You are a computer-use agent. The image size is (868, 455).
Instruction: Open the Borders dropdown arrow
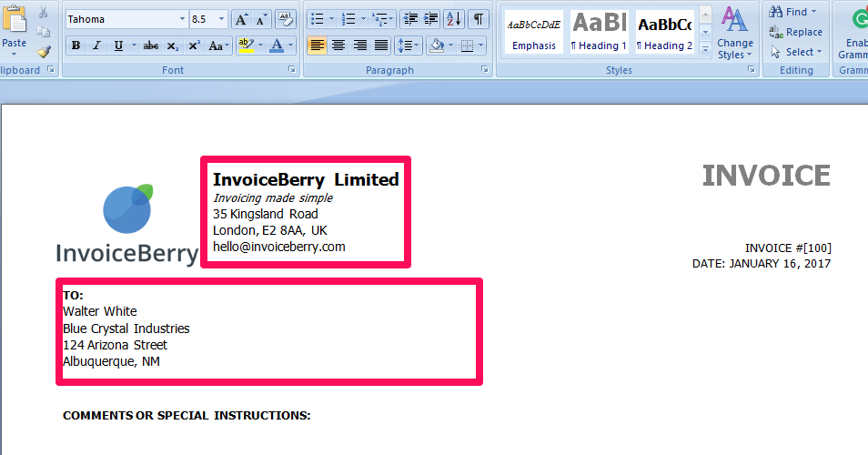coord(481,45)
